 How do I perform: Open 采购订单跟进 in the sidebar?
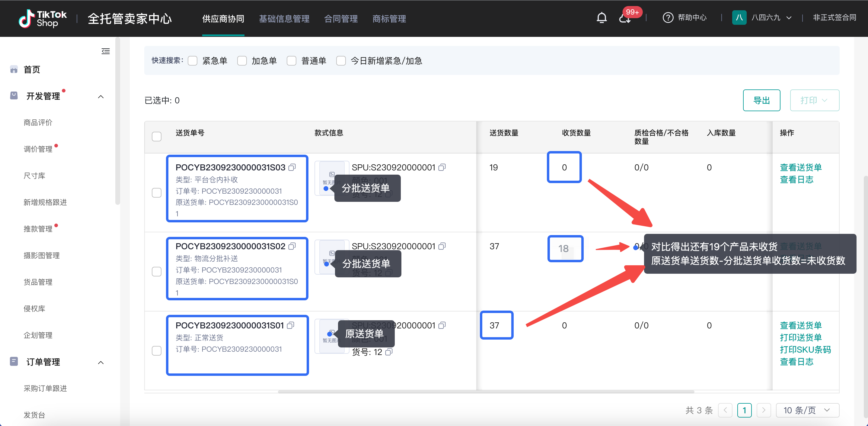45,389
